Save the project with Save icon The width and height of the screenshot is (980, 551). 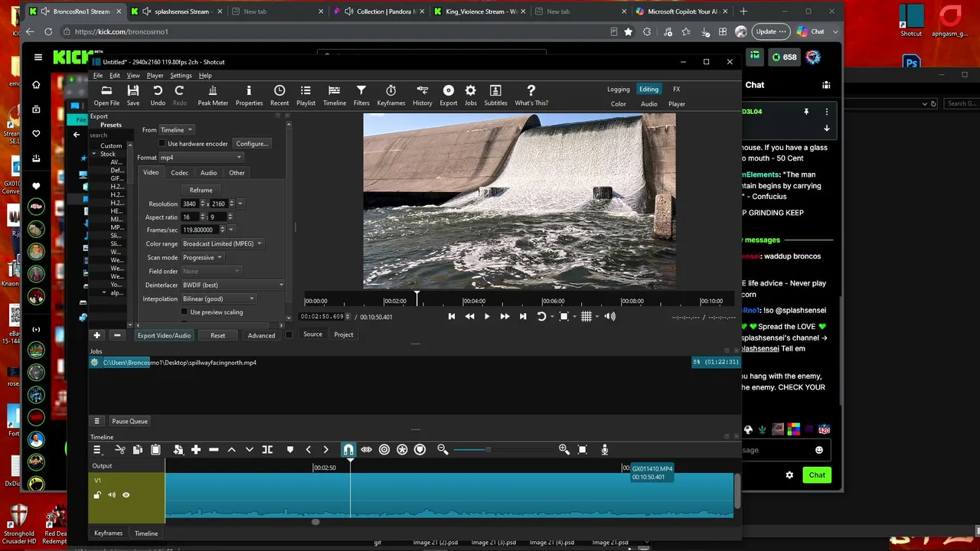click(133, 95)
